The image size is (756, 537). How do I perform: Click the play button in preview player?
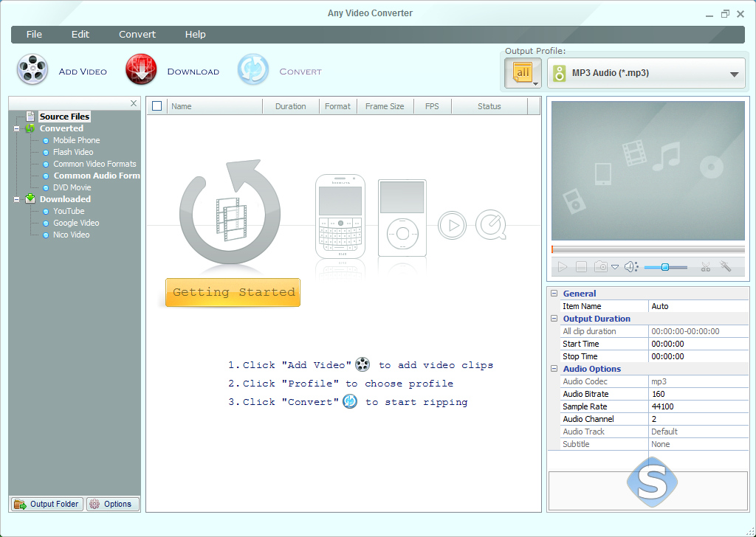tap(562, 266)
